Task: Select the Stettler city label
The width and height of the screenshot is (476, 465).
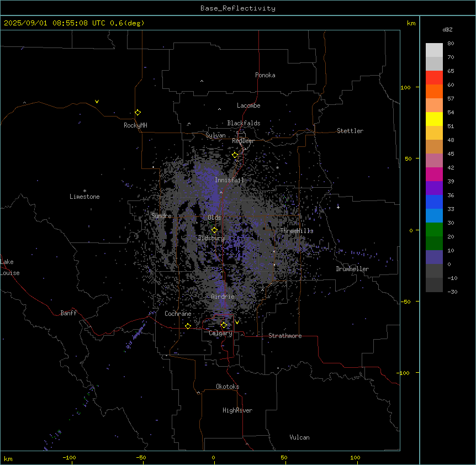Action: (350, 131)
